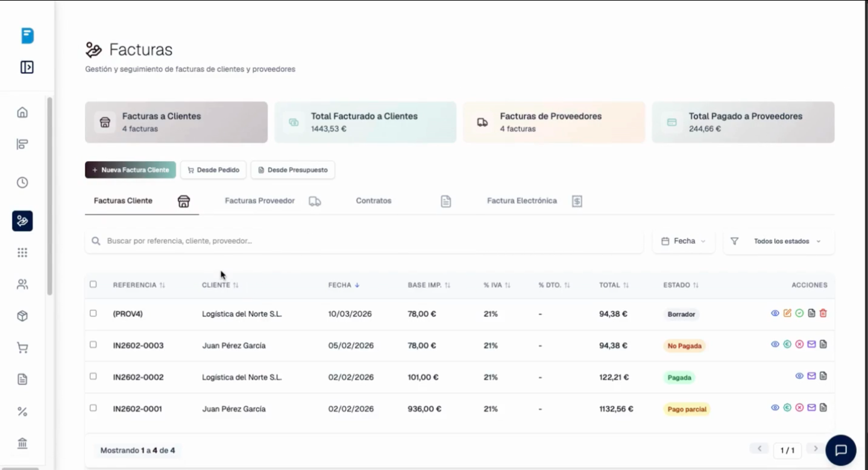The image size is (868, 470).
Task: Cancel invoice IN2602-0003 red X icon
Action: click(799, 345)
